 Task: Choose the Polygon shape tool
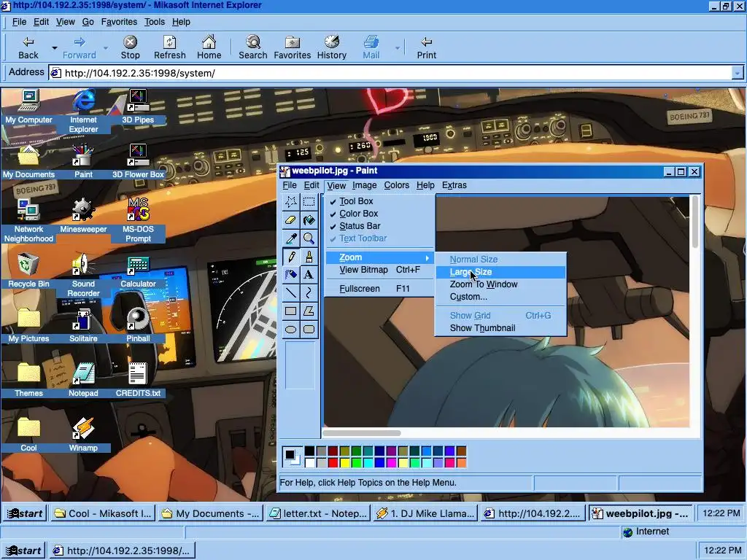pyautogui.click(x=309, y=311)
